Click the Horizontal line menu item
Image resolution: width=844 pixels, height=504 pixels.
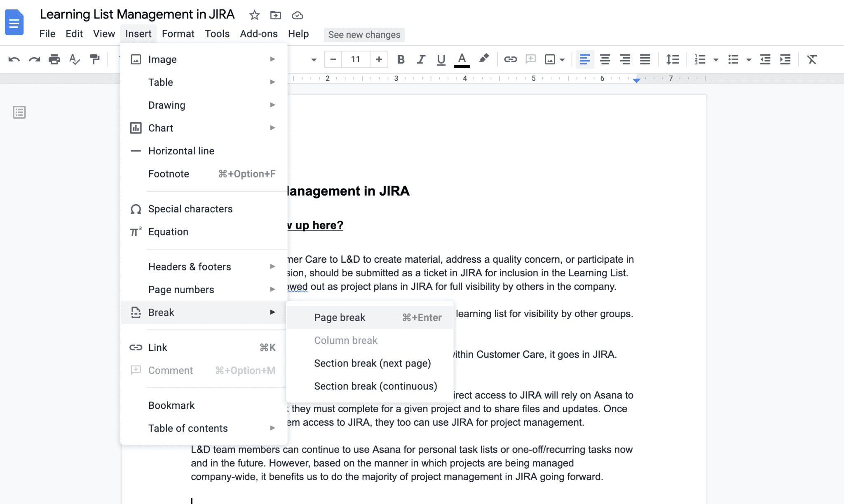[181, 151]
